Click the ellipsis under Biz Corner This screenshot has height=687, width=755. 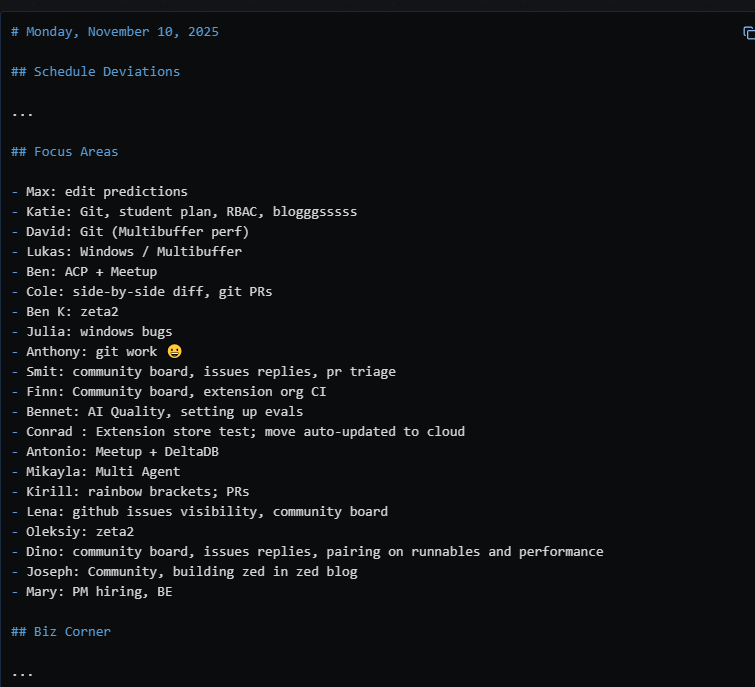point(22,672)
